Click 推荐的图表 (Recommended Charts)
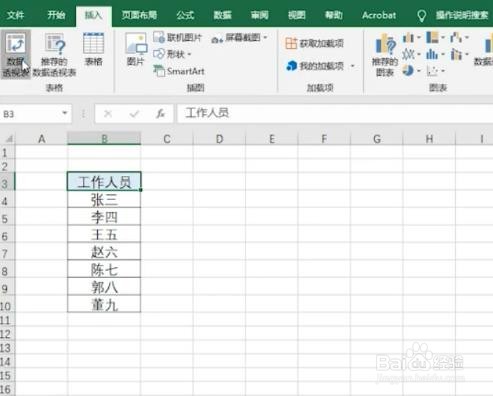The image size is (493, 396). click(385, 55)
